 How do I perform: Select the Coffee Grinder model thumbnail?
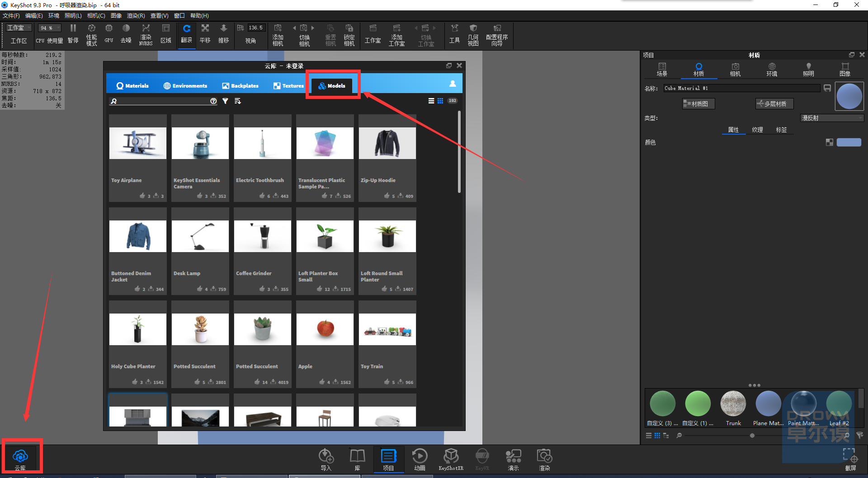(x=263, y=236)
